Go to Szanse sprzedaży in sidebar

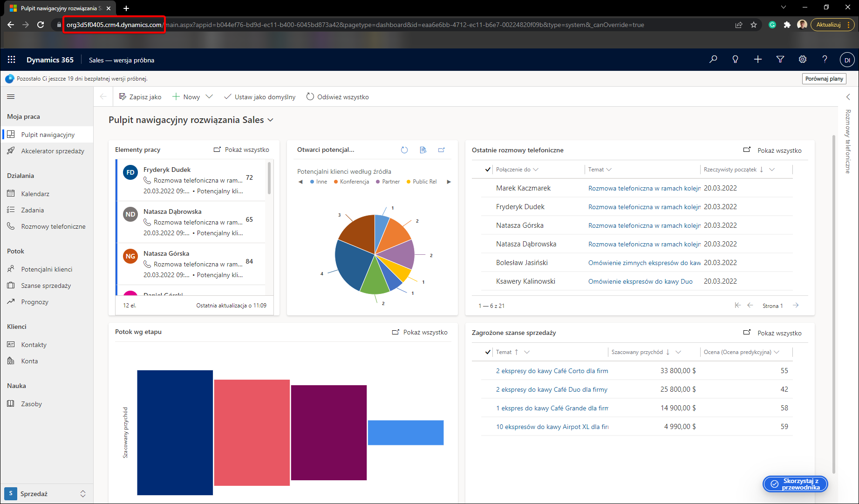click(x=46, y=286)
